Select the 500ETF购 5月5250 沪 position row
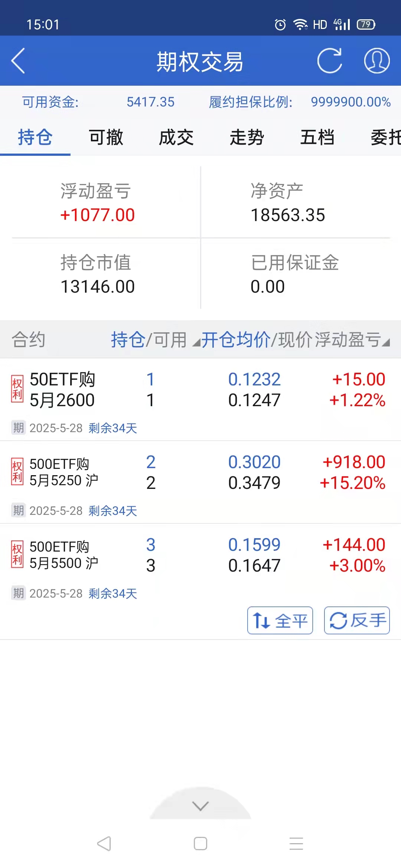Image resolution: width=401 pixels, height=868 pixels. point(200,473)
